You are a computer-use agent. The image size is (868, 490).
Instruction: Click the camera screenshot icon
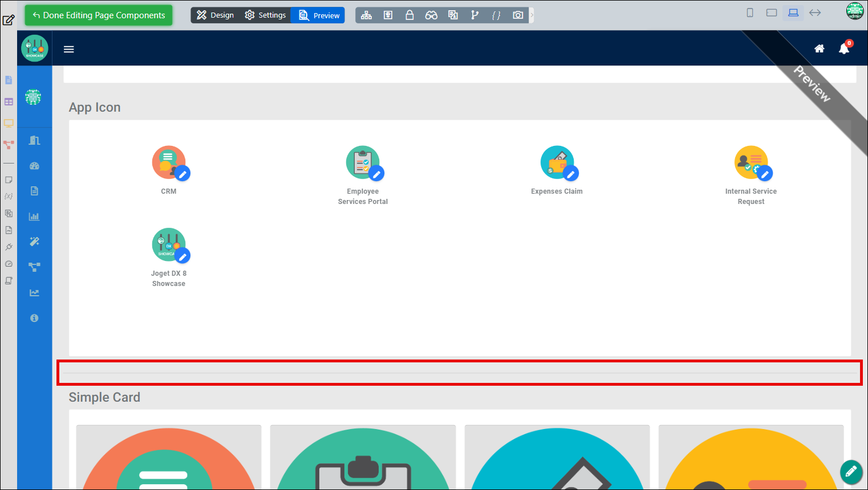tap(518, 15)
